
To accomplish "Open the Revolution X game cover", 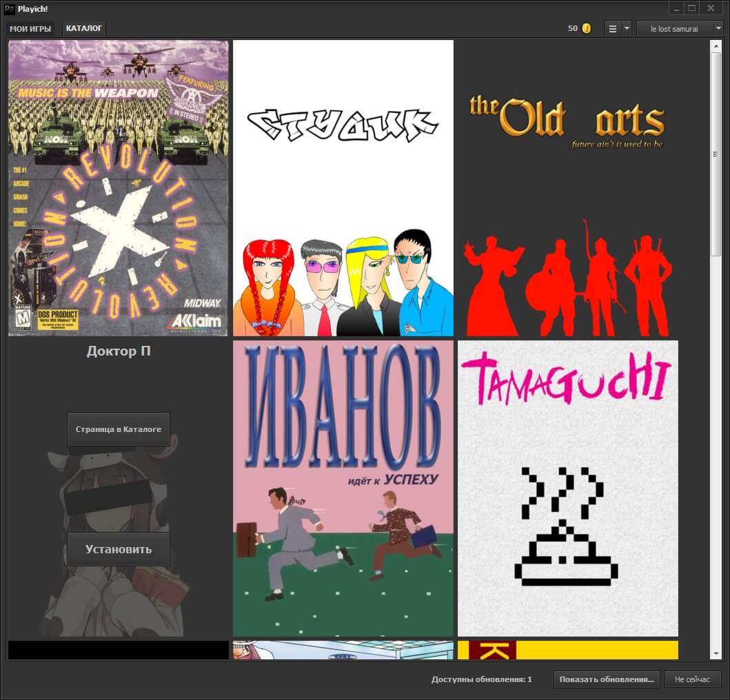I will (119, 188).
